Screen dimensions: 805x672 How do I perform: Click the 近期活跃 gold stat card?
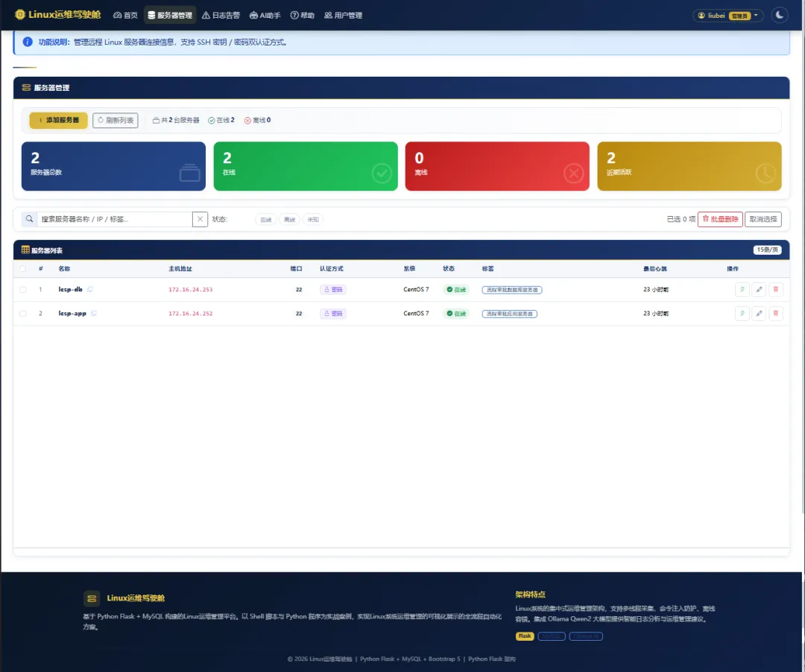click(689, 166)
